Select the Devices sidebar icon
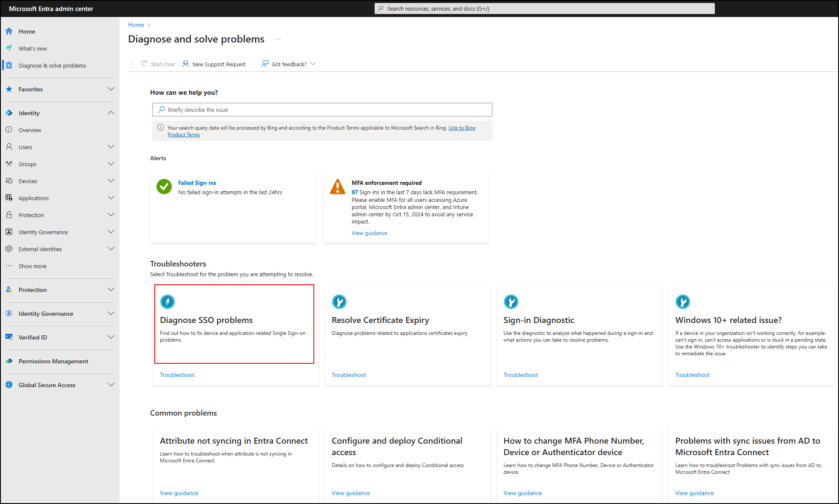This screenshot has width=839, height=504. (x=9, y=181)
